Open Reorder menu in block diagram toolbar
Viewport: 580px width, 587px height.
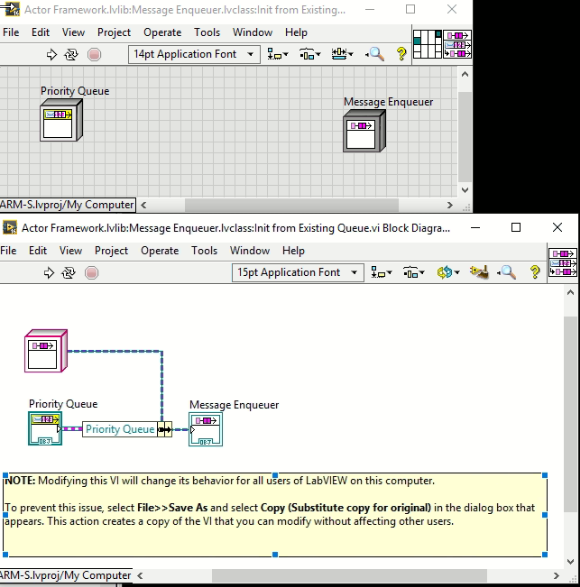(x=447, y=273)
